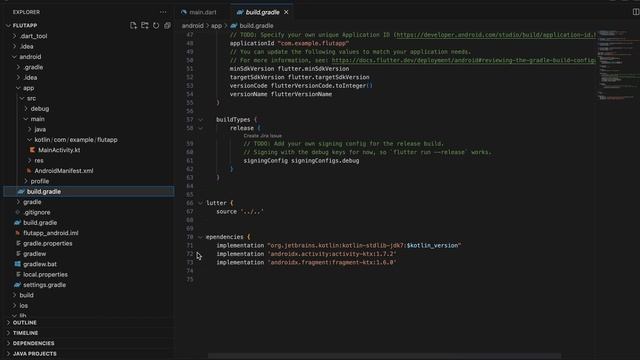The image size is (640, 360).
Task: Fold the dependencies block at line 70
Action: (200, 237)
